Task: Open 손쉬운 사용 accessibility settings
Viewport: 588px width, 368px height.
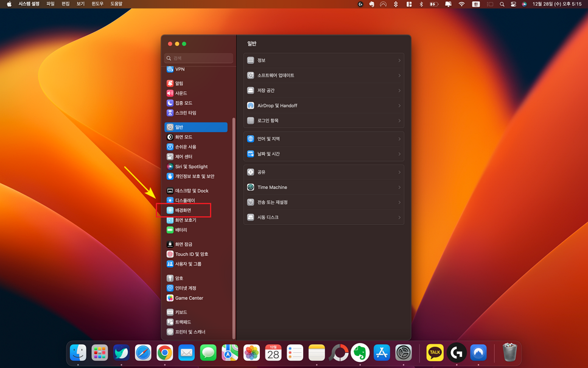Action: (x=196, y=147)
